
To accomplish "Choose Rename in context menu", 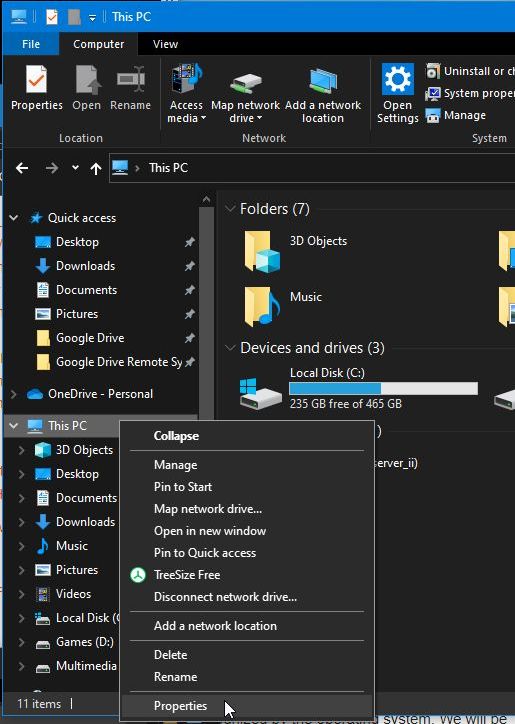I will point(247,677).
